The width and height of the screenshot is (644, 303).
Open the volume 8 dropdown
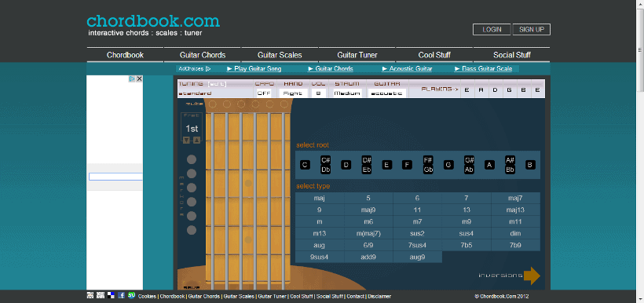click(318, 93)
